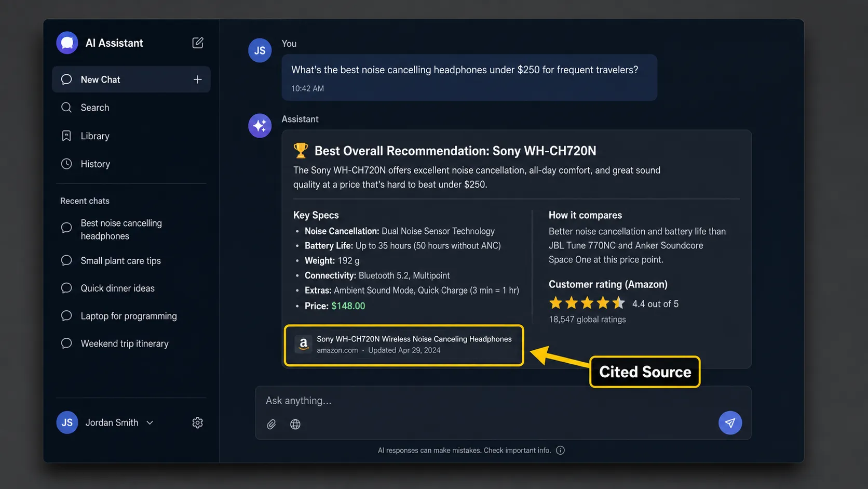The height and width of the screenshot is (489, 868).
Task: Click the plus icon beside New Chat
Action: [198, 80]
